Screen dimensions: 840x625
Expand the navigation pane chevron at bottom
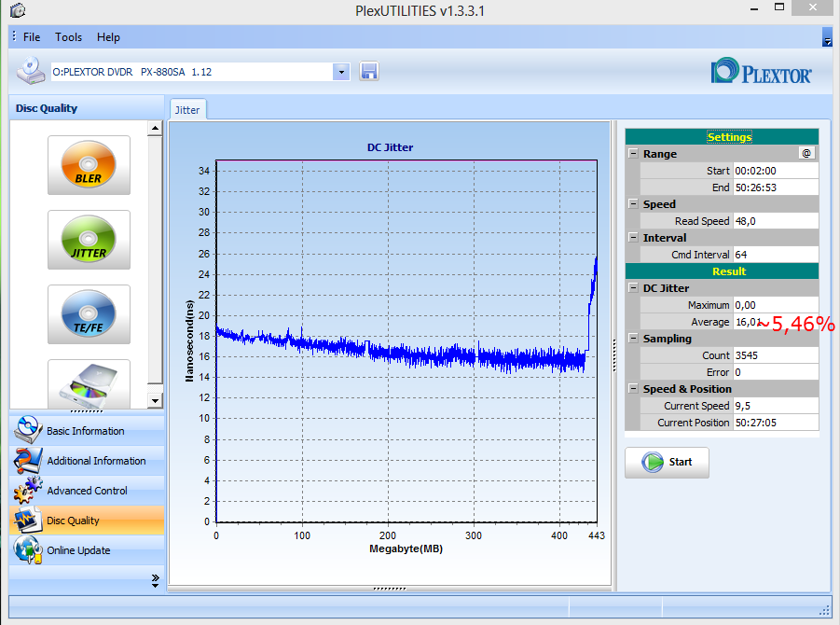click(x=156, y=581)
